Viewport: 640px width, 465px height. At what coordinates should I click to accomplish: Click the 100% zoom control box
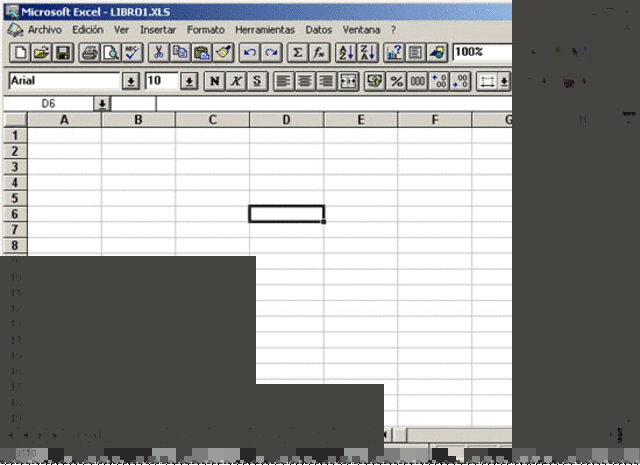click(x=482, y=53)
